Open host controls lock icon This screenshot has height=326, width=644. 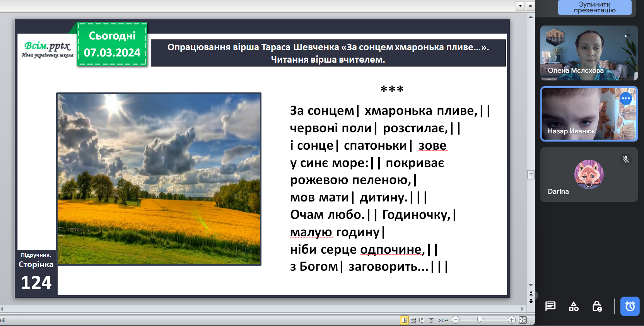[597, 306]
